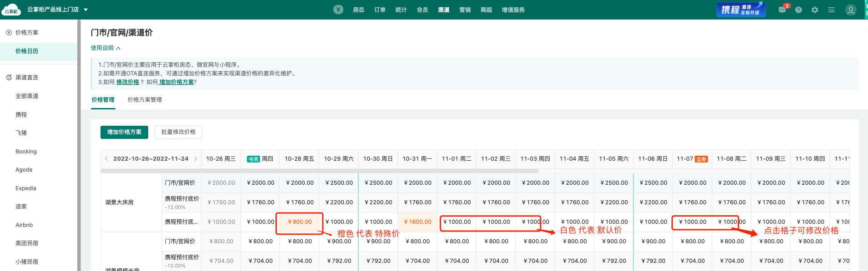This screenshot has height=271, width=868.
Task: Click the ¥900.00 门市/官网价 cell for 11-06
Action: pyautogui.click(x=653, y=241)
